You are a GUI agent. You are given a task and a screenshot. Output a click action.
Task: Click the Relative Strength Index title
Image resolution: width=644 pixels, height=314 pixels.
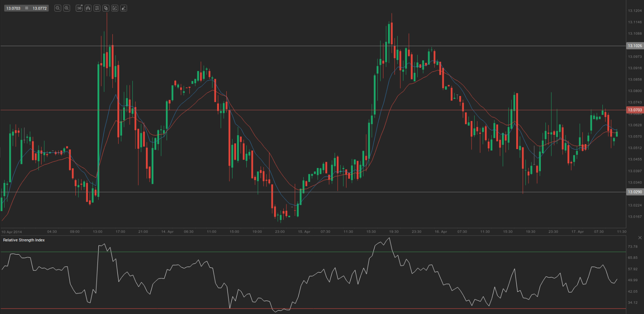point(24,240)
